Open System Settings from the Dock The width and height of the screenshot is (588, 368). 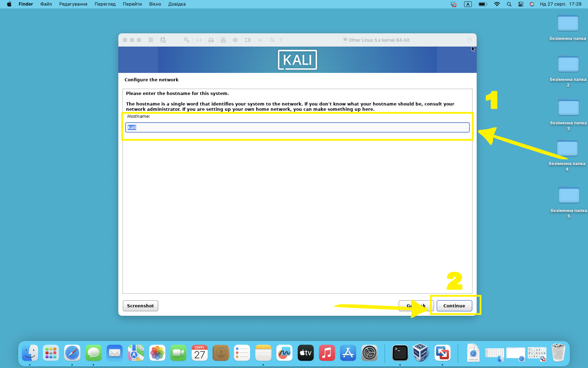click(369, 353)
